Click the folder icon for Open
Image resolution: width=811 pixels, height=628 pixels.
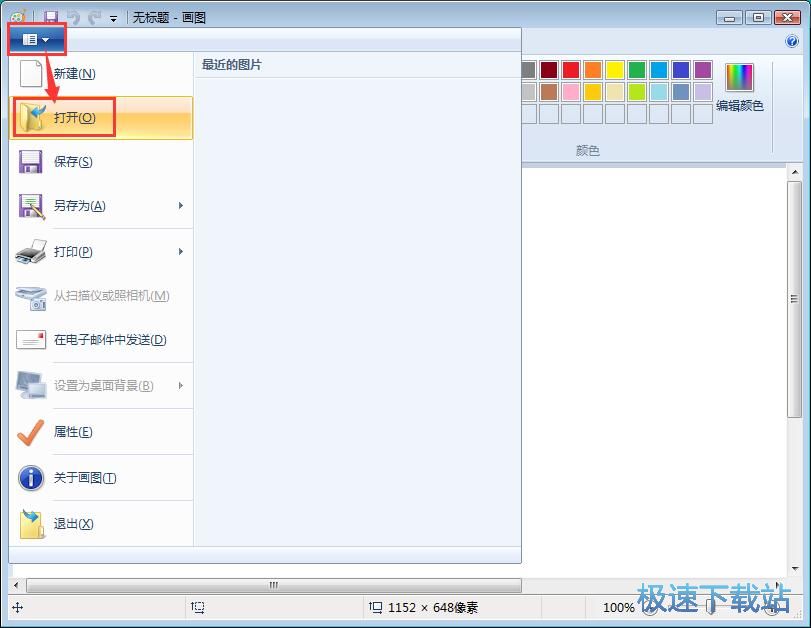click(x=32, y=117)
